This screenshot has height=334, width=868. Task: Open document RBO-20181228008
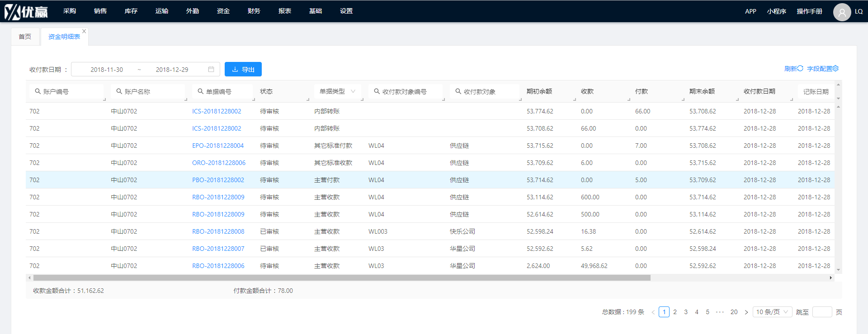(x=218, y=231)
